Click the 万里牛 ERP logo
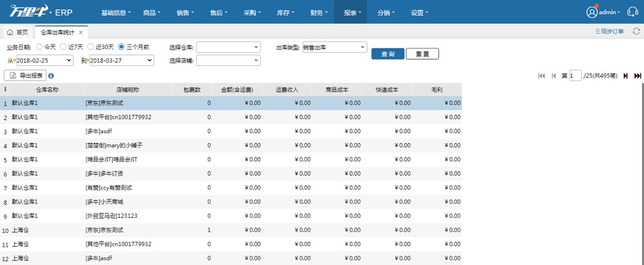Viewport: 644px width, 265px height. [x=41, y=12]
